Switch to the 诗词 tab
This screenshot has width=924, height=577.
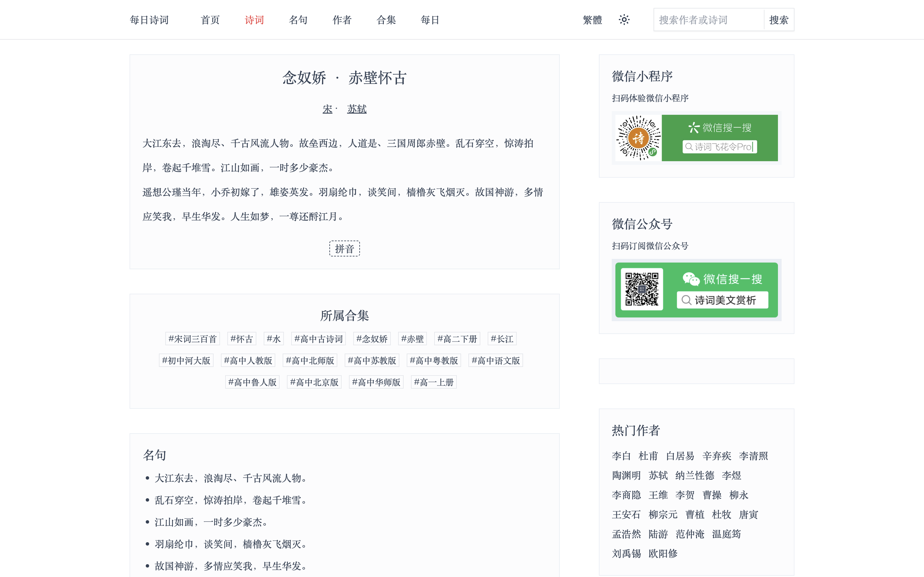(254, 20)
